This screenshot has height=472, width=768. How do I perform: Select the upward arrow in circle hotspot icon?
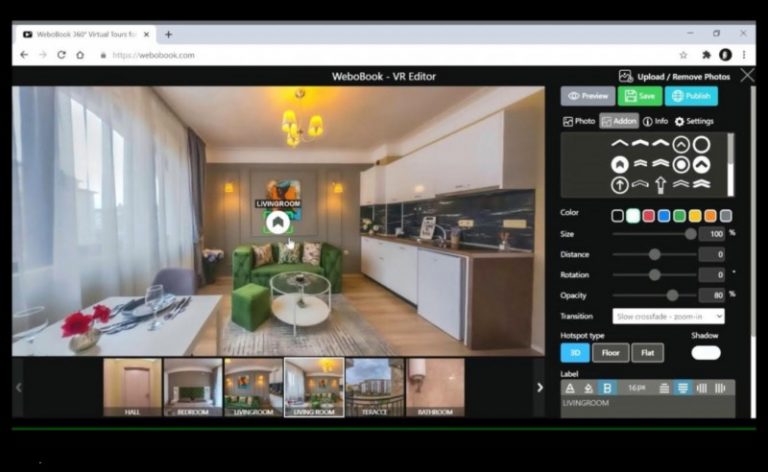[x=620, y=185]
